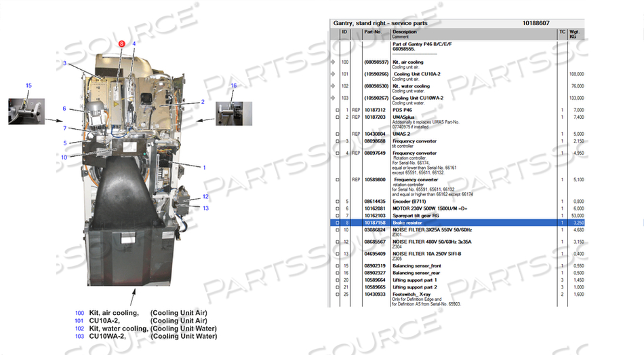The height and width of the screenshot is (355, 644).
Task: Tick the checkbox for Balancing sensor_rear row
Action: click(x=338, y=273)
